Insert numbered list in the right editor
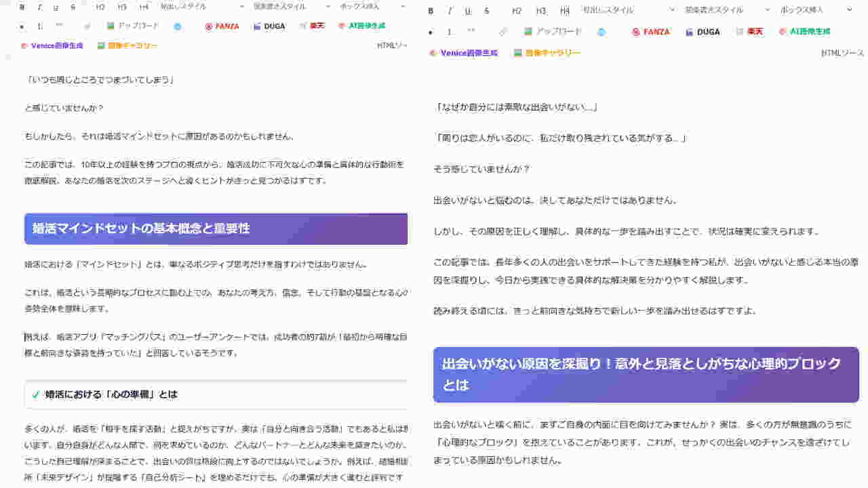The width and height of the screenshot is (868, 488). pos(450,32)
